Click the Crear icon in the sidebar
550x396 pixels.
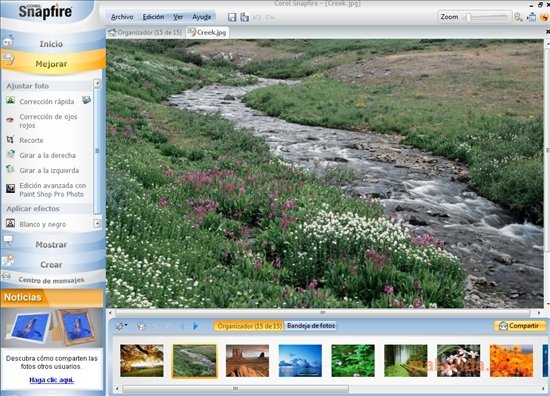point(8,261)
